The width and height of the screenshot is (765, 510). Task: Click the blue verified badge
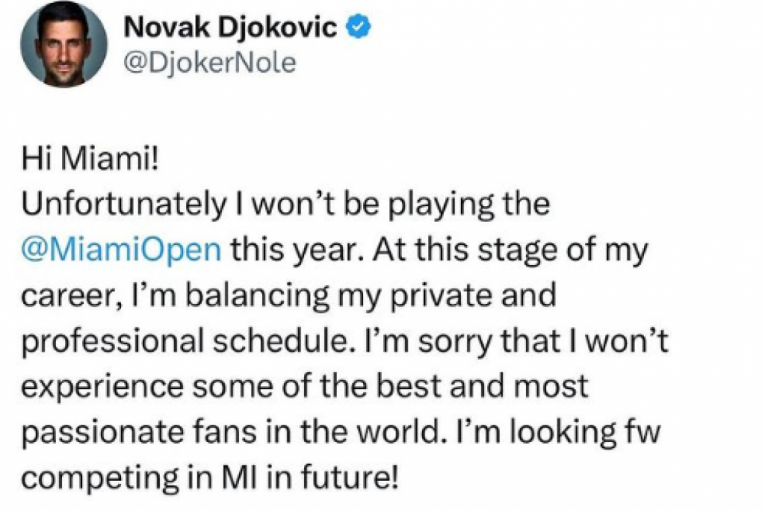click(x=359, y=27)
